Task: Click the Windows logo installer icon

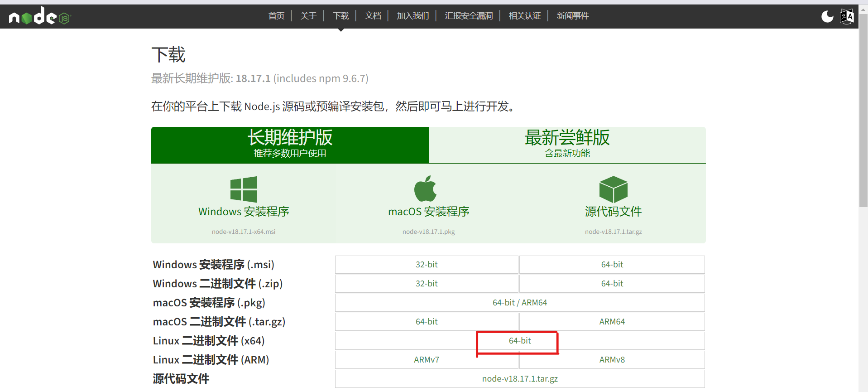Action: click(x=244, y=189)
